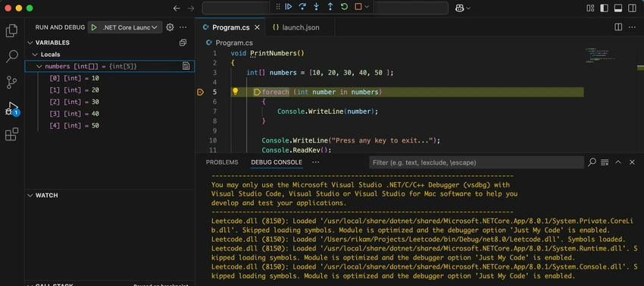
Task: Toggle the breakpoint on line 5
Action: (x=200, y=93)
